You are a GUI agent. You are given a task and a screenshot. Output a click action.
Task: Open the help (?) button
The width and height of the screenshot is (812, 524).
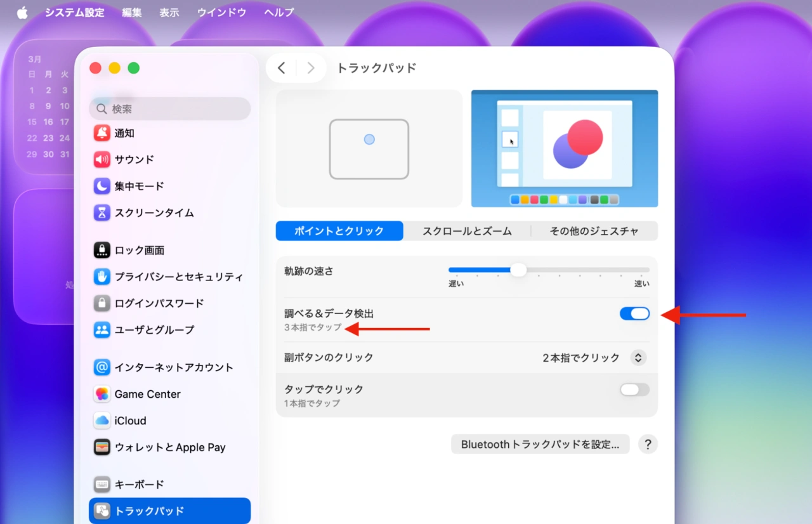pos(648,444)
